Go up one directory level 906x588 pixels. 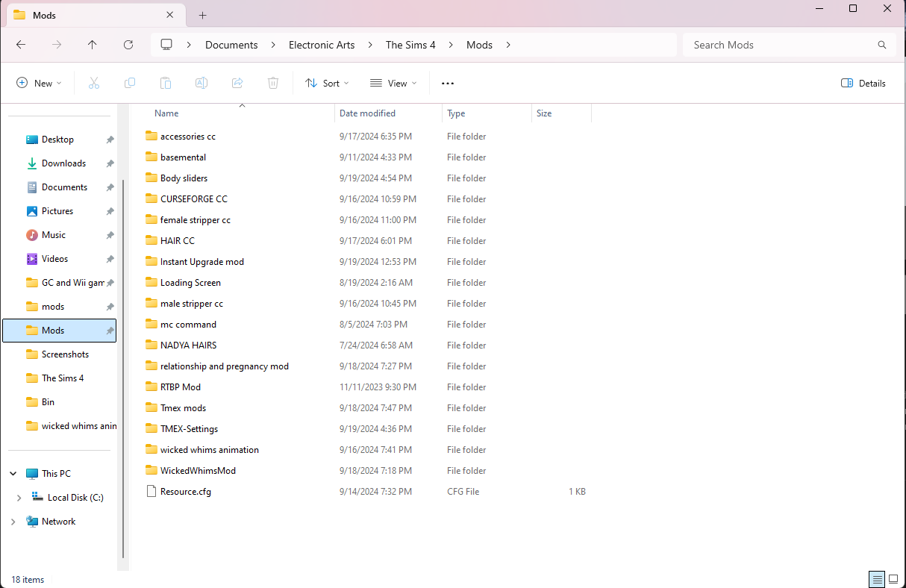click(x=93, y=45)
